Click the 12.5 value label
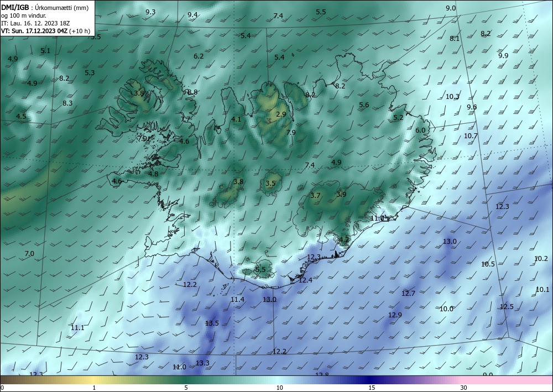This screenshot has height=392, width=553. pos(507,307)
